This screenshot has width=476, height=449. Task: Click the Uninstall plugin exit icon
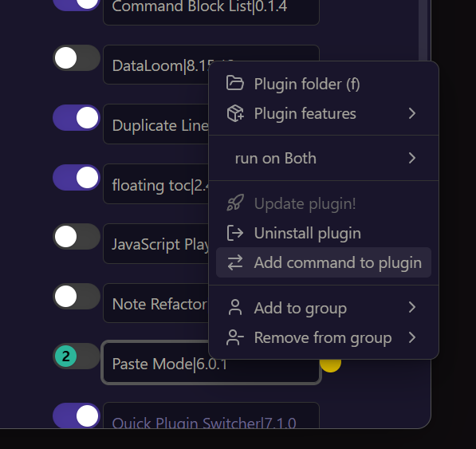tap(235, 233)
